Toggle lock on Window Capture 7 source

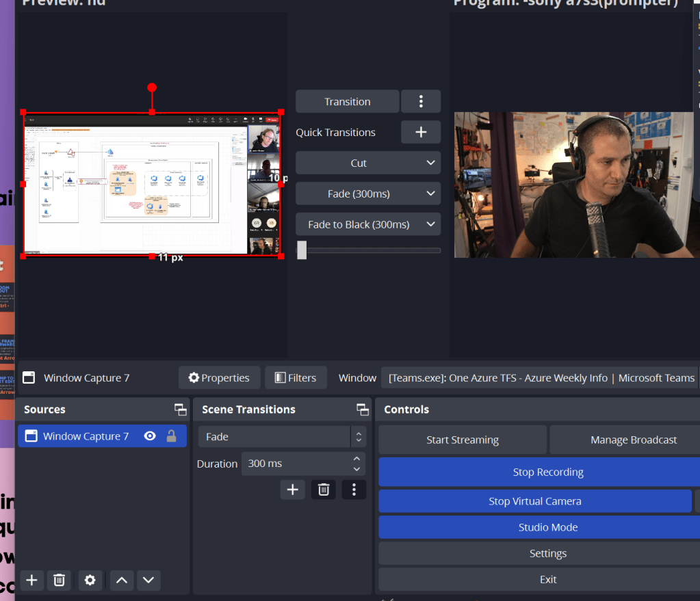[x=171, y=436]
